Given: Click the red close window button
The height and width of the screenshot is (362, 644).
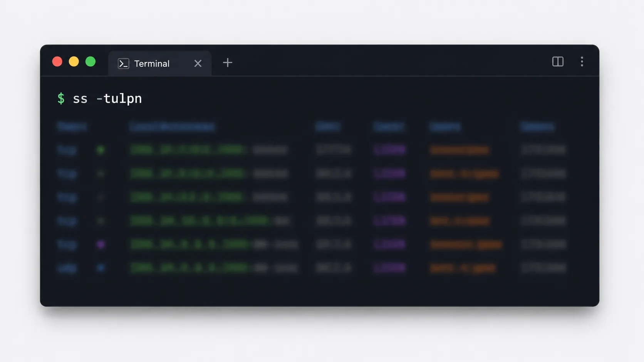Looking at the screenshot, I should pos(57,62).
